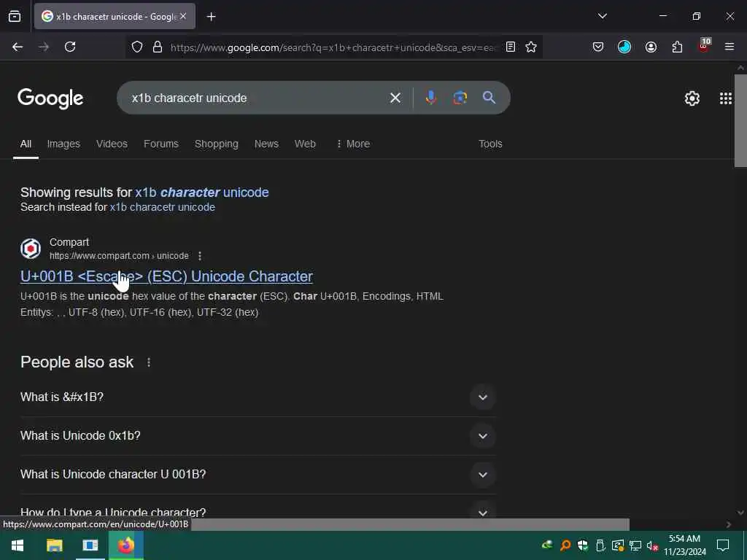Image resolution: width=747 pixels, height=560 pixels.
Task: Open U+001B Escape Unicode Character result
Action: pos(167,276)
